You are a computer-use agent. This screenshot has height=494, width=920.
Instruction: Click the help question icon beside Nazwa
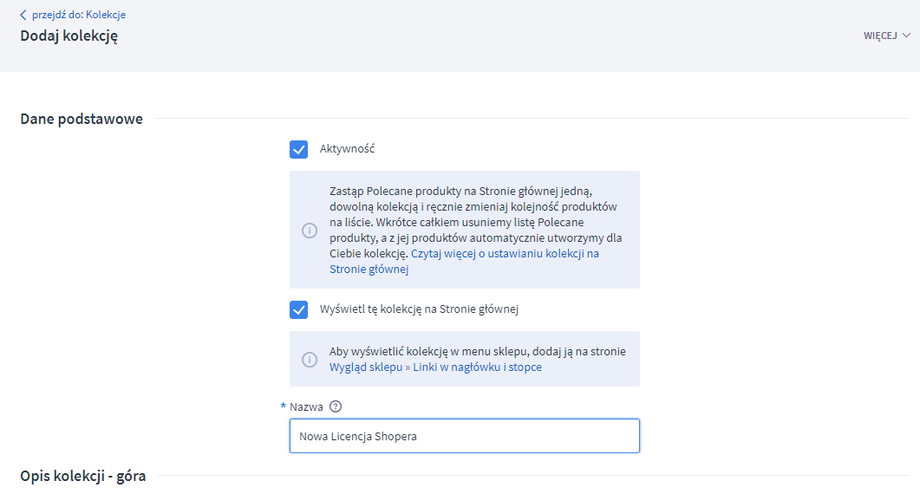tap(336, 407)
